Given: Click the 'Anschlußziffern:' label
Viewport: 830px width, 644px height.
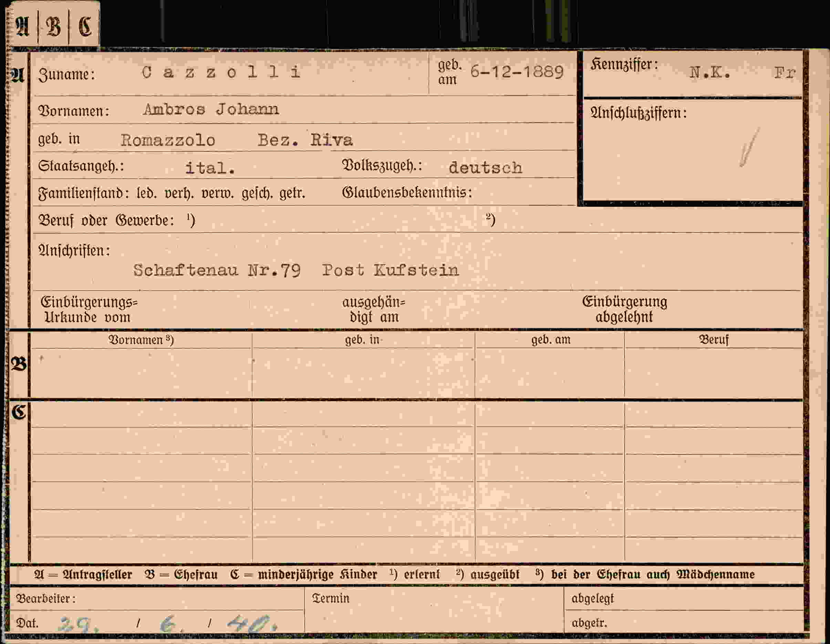Looking at the screenshot, I should click(639, 113).
